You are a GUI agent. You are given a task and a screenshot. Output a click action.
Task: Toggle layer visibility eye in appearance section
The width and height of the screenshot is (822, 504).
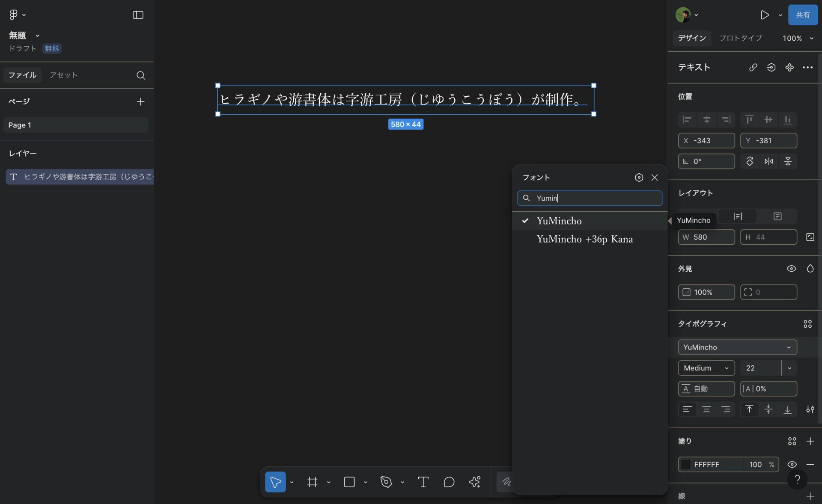(x=791, y=269)
